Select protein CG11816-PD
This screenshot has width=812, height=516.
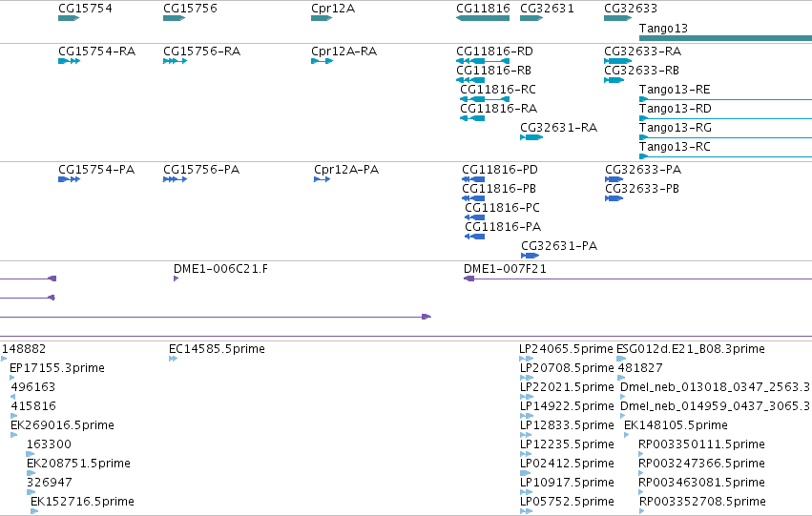tap(473, 179)
